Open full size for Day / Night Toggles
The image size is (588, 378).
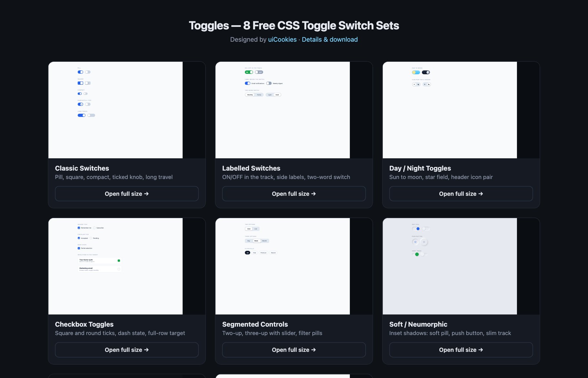pos(461,194)
